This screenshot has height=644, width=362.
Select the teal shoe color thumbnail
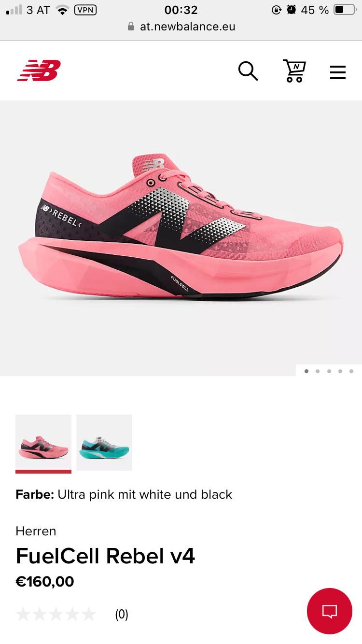pos(104,443)
